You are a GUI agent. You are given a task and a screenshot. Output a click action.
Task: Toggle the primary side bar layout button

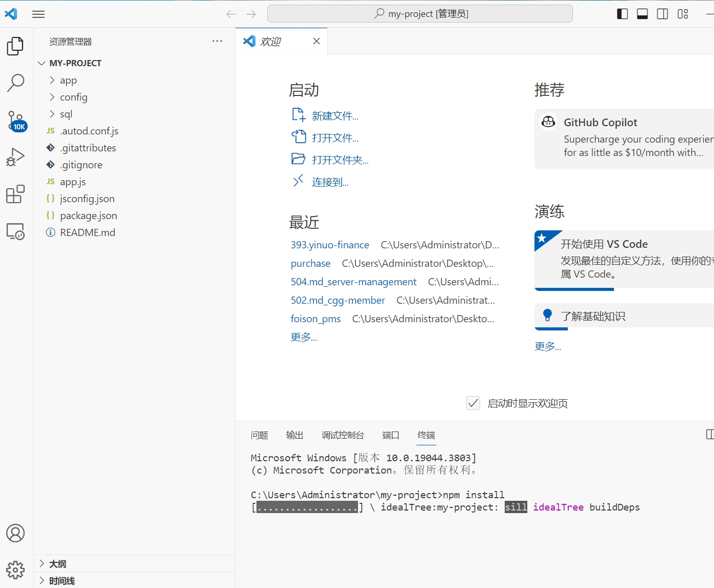point(622,14)
